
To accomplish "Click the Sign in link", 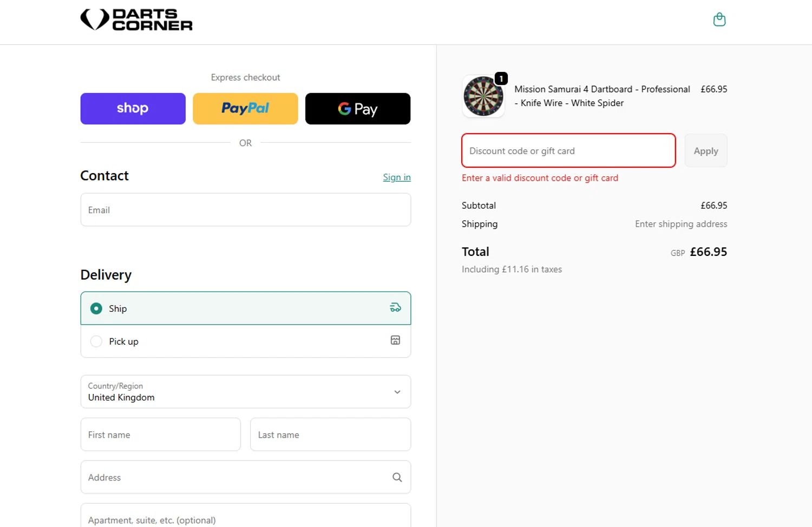I will pos(396,177).
